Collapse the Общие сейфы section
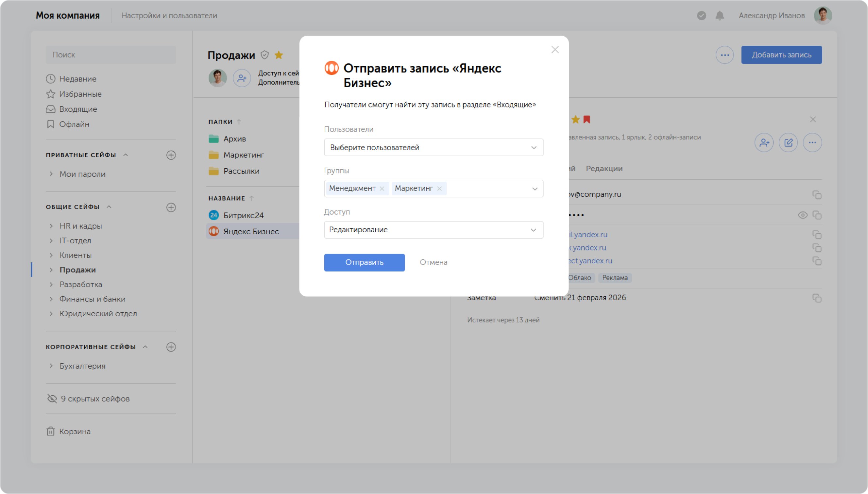868x494 pixels. (x=109, y=207)
